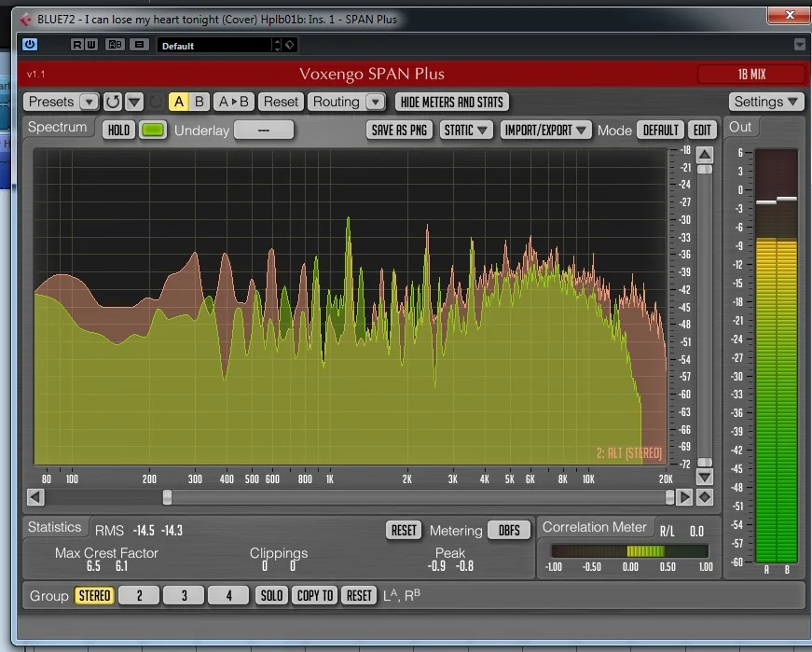
Task: Open the Settings menu
Action: 766,102
